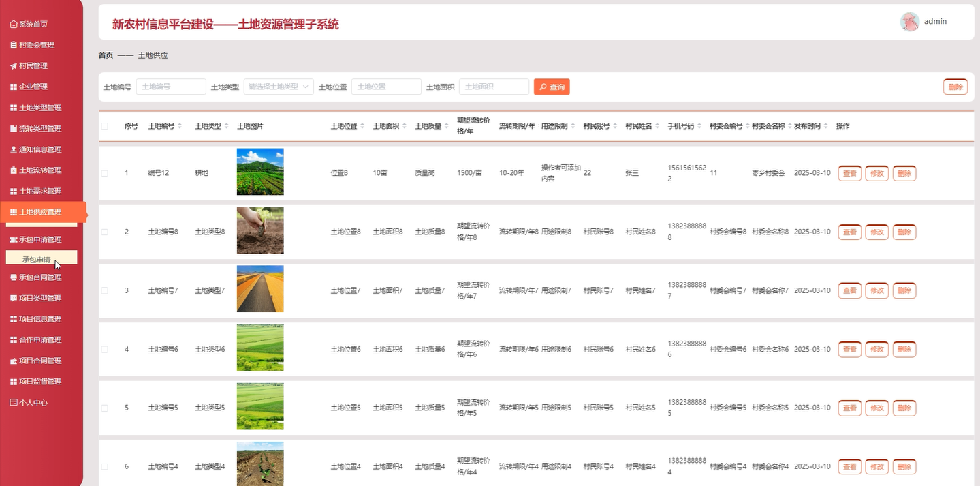Check the checkbox for row 编号12
The width and height of the screenshot is (980, 486).
tap(104, 172)
